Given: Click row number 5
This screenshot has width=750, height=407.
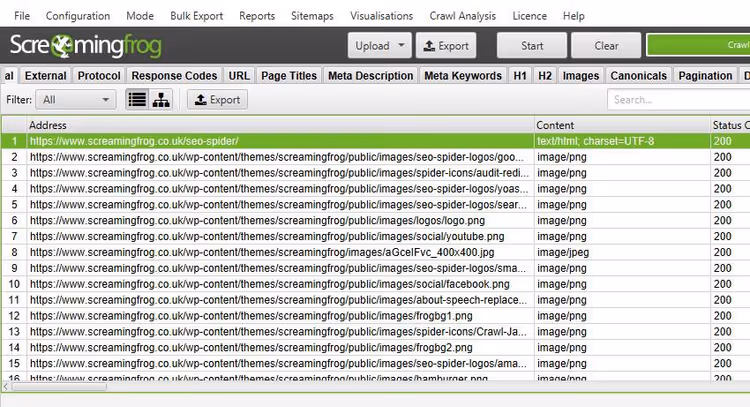Looking at the screenshot, I should (14, 204).
